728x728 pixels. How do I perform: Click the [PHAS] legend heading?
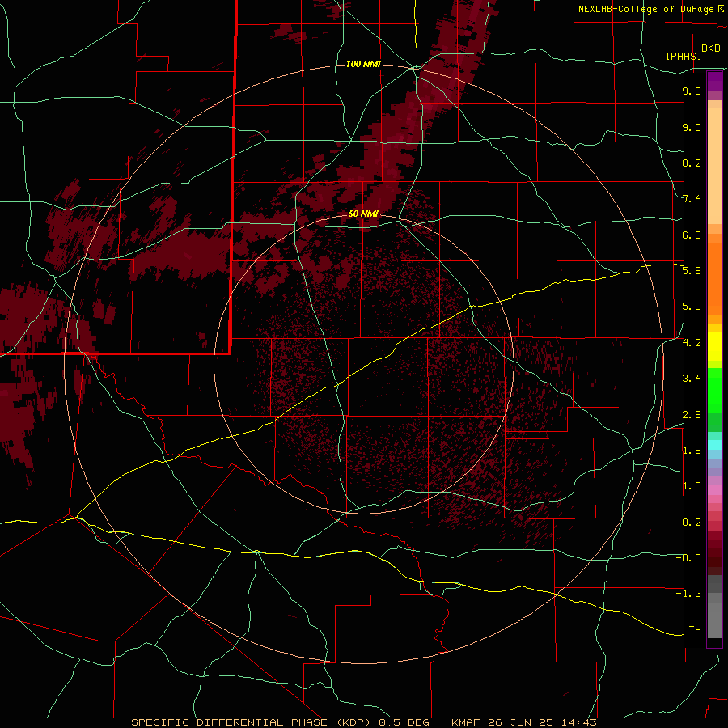(x=684, y=56)
